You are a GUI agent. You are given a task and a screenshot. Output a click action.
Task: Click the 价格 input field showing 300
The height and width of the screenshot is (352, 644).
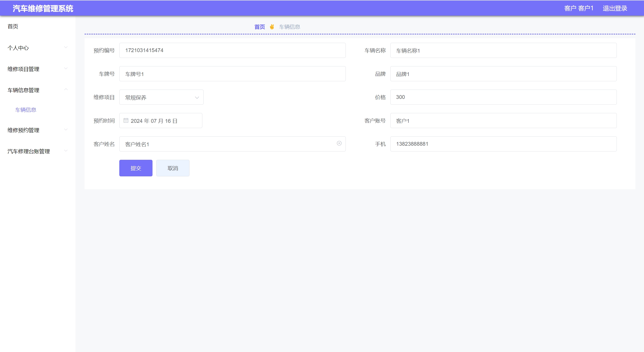[x=503, y=97]
